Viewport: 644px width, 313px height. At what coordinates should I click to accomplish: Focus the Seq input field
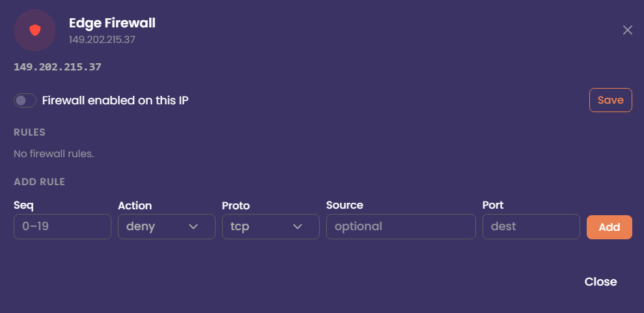tap(63, 226)
